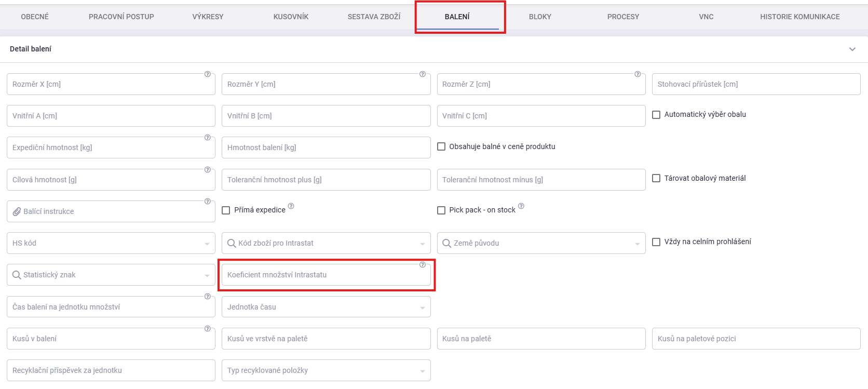
Task: Click search icon in Země původu field
Action: pos(446,244)
